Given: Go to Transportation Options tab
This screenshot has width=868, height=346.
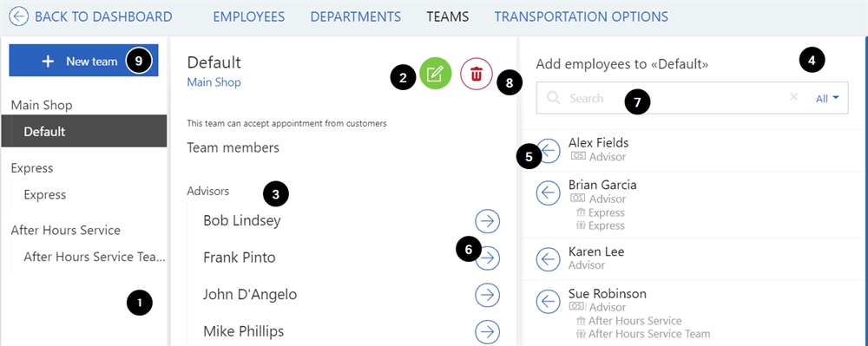Looking at the screenshot, I should tap(582, 16).
